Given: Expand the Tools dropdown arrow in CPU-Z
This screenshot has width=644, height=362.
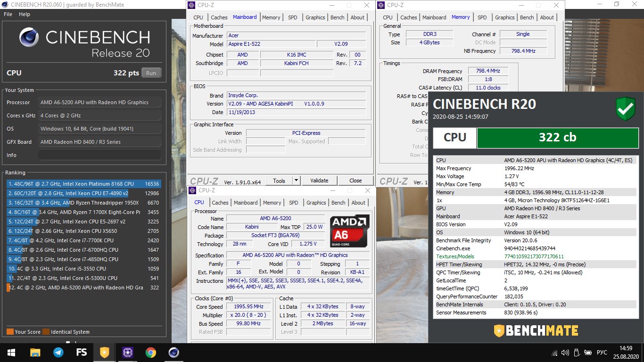Looking at the screenshot, I should pos(296,181).
